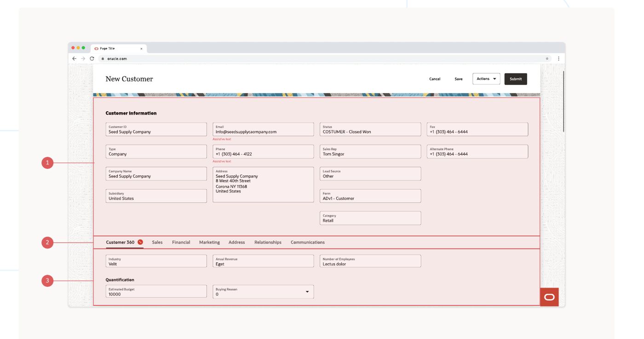This screenshot has height=339, width=644.
Task: Click the Category field showing Retail
Action: pyautogui.click(x=370, y=218)
